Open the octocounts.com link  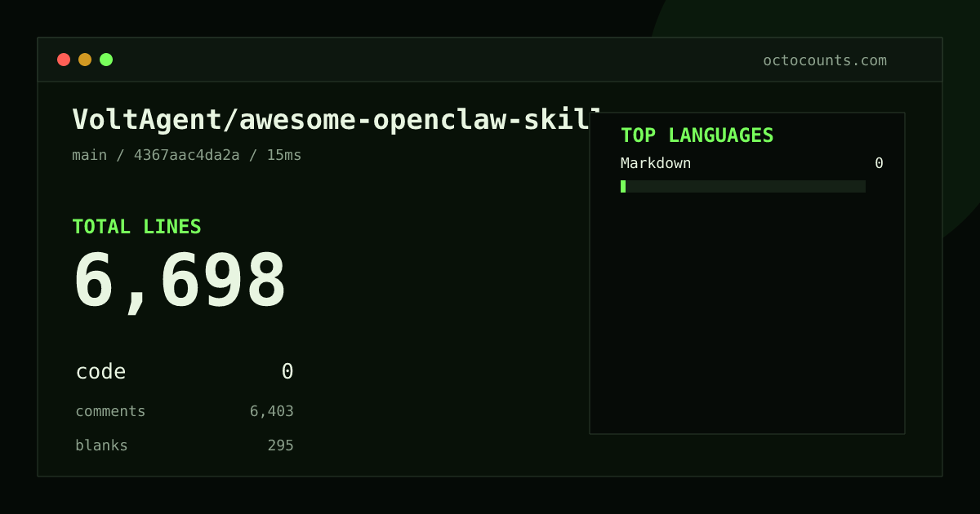(825, 60)
